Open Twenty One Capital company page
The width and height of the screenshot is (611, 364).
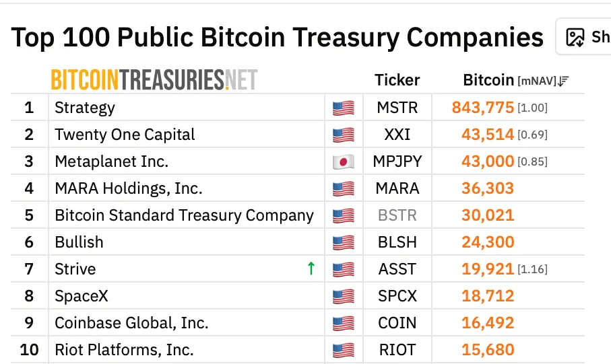(125, 135)
